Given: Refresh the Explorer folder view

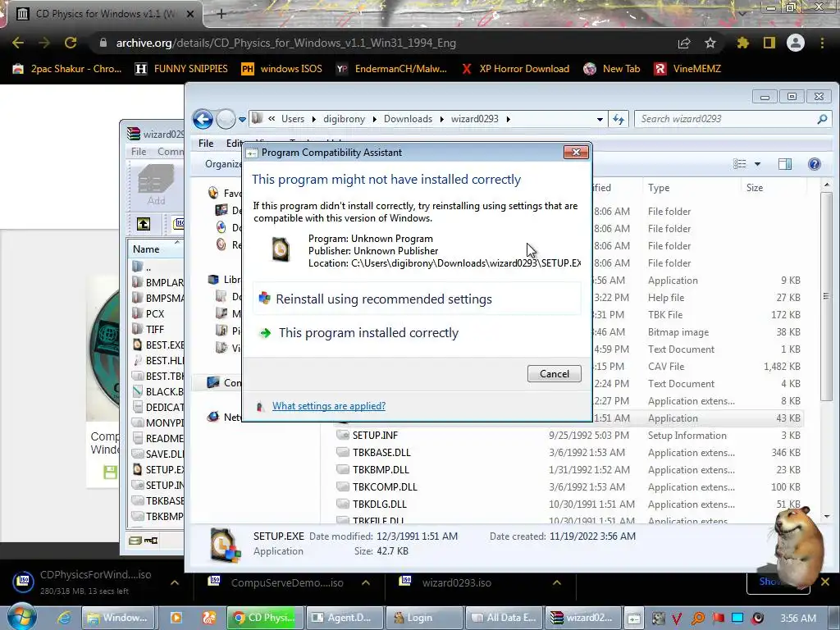Looking at the screenshot, I should [x=619, y=119].
